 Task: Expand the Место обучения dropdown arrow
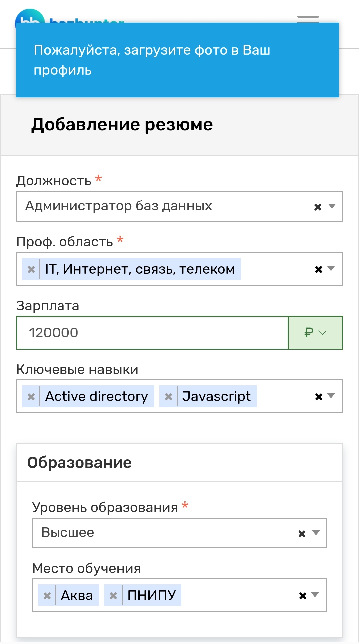tap(315, 595)
